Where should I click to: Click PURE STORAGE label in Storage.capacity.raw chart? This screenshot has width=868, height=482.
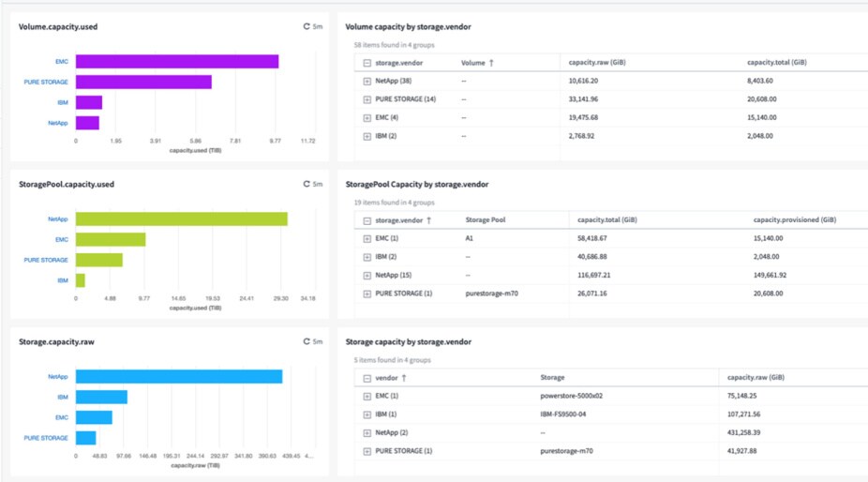46,438
